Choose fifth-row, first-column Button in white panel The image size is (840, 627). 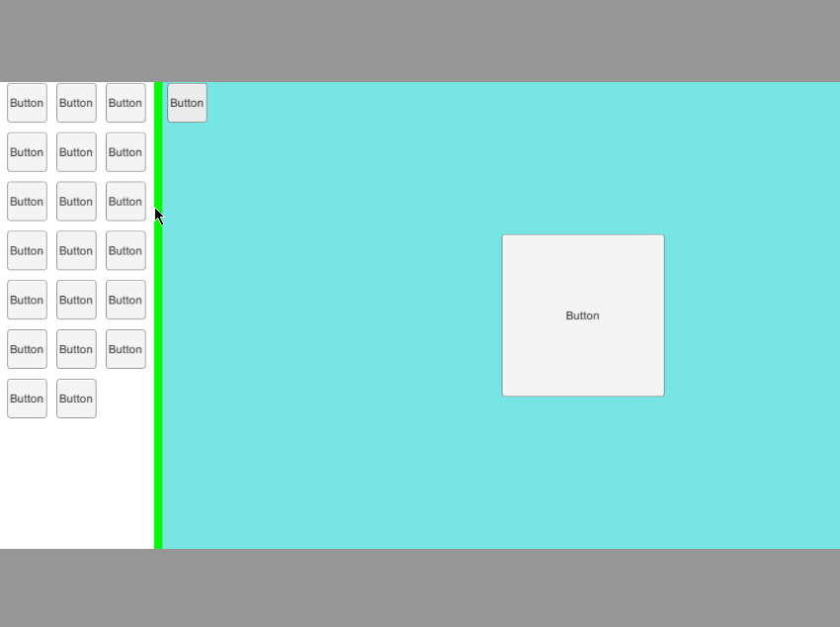(27, 300)
